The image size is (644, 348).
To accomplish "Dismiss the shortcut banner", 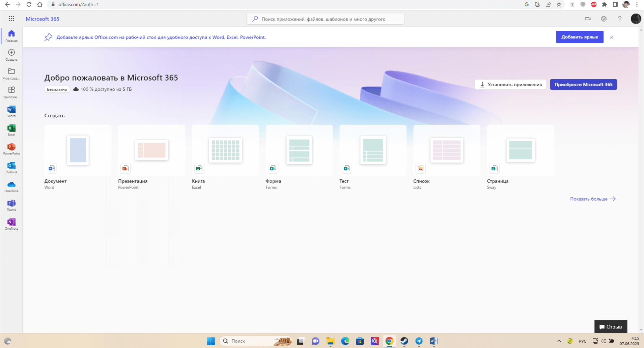I will (x=611, y=37).
